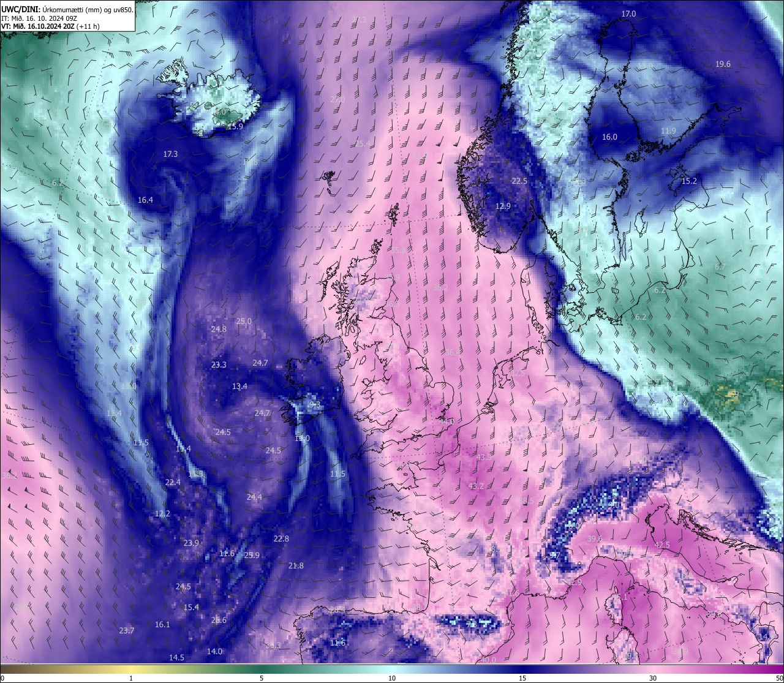Click the 11.9 value over Finland

[x=668, y=131]
